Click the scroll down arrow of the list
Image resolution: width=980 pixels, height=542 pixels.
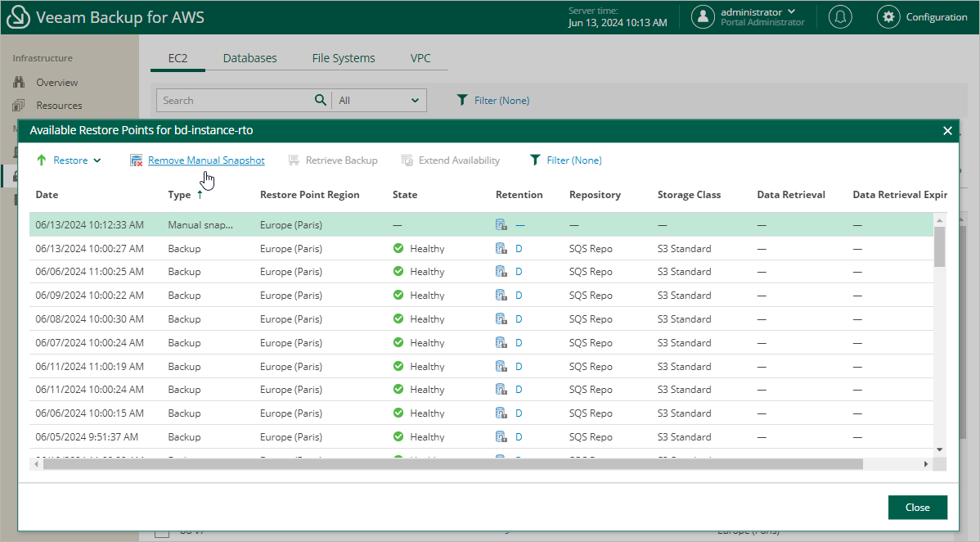(x=939, y=449)
